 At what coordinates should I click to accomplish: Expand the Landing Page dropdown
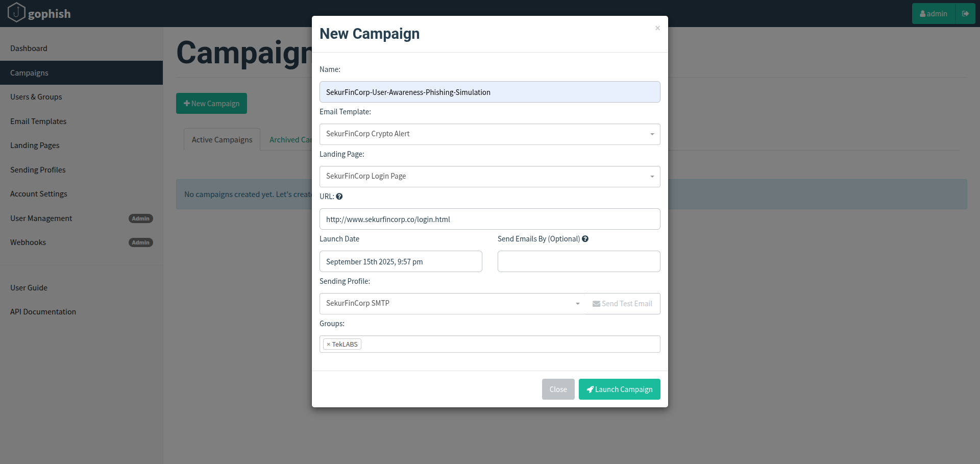[x=489, y=177]
